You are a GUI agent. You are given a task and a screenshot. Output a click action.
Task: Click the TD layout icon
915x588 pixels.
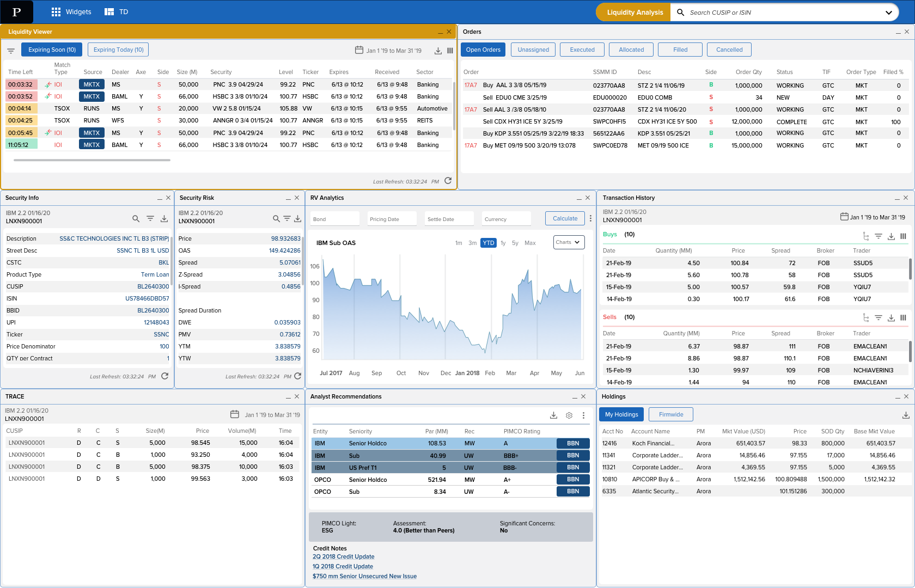click(109, 12)
